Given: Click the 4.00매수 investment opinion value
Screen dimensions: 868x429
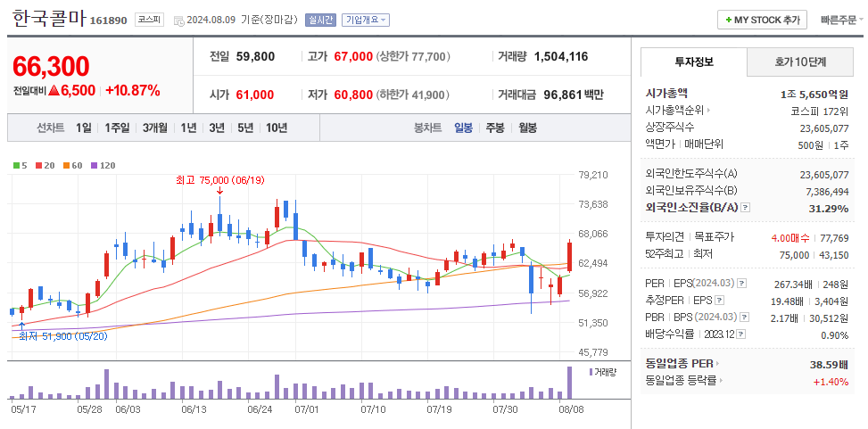Looking at the screenshot, I should pyautogui.click(x=790, y=238).
